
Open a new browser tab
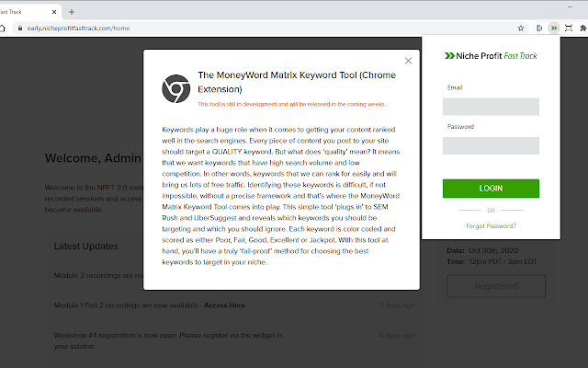point(72,12)
